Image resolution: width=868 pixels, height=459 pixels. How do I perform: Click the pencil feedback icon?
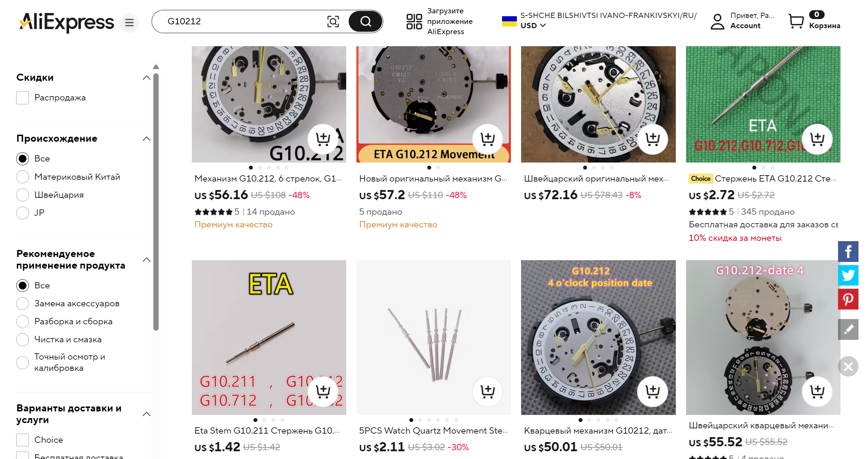pyautogui.click(x=848, y=329)
